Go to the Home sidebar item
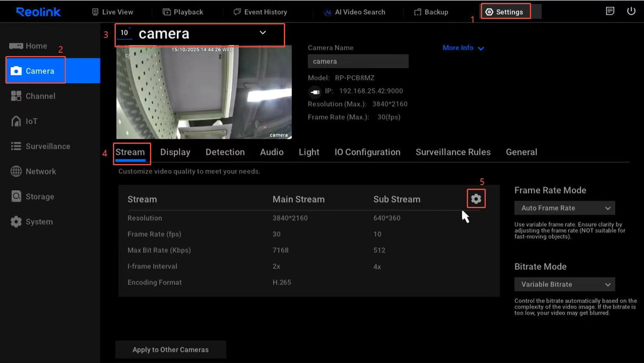 pyautogui.click(x=36, y=46)
